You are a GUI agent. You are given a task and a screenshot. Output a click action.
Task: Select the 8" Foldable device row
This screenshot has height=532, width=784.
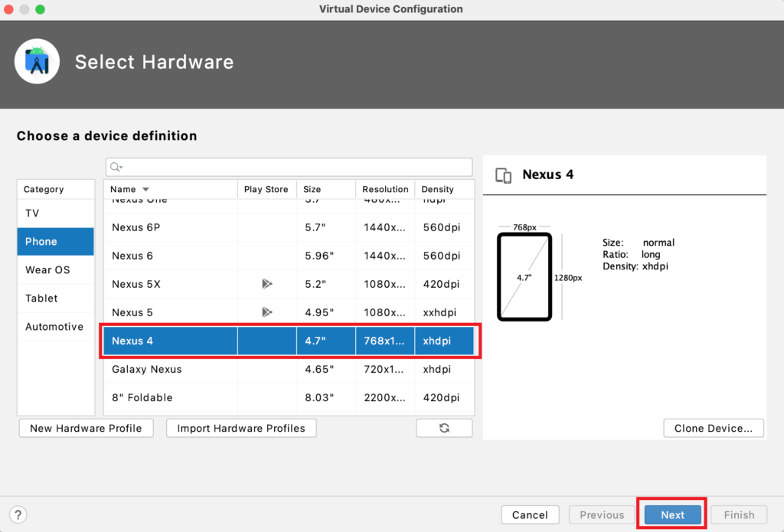(x=289, y=398)
